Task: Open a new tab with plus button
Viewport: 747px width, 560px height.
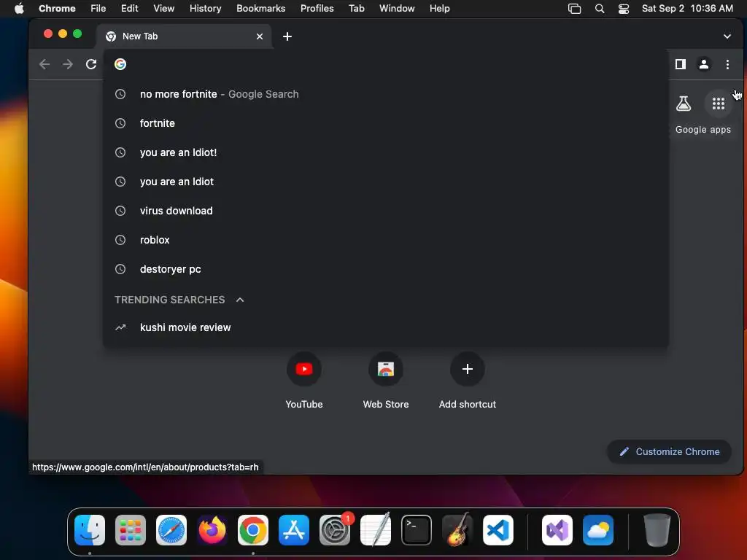Action: pyautogui.click(x=287, y=36)
